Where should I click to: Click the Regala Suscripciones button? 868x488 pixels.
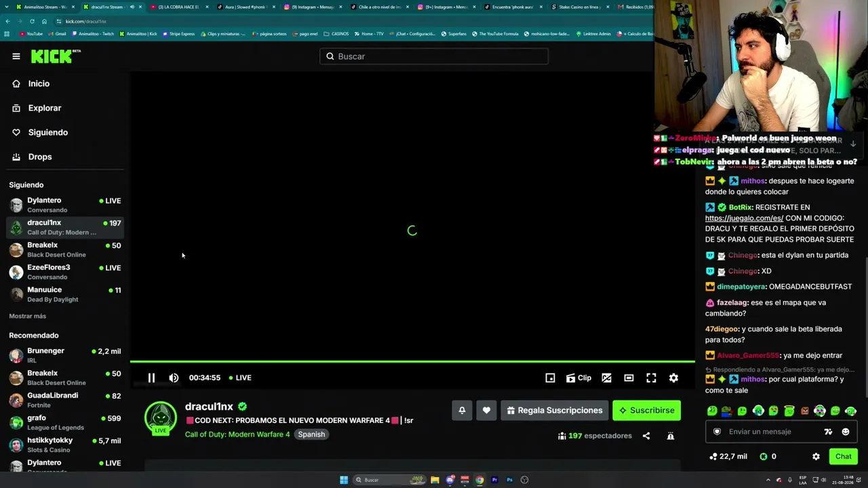[555, 410]
